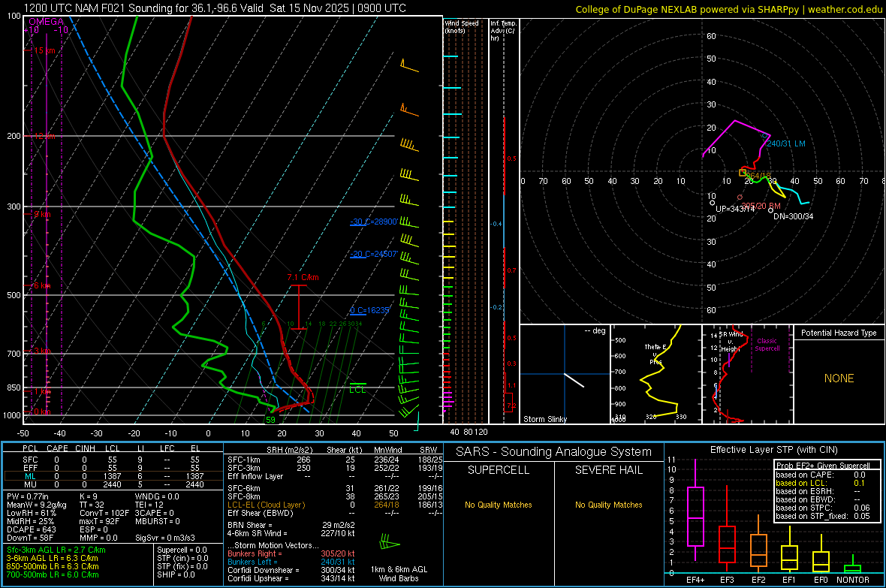
Task: Click 'No Quality Matches' under SUPERCELL
Action: click(499, 505)
